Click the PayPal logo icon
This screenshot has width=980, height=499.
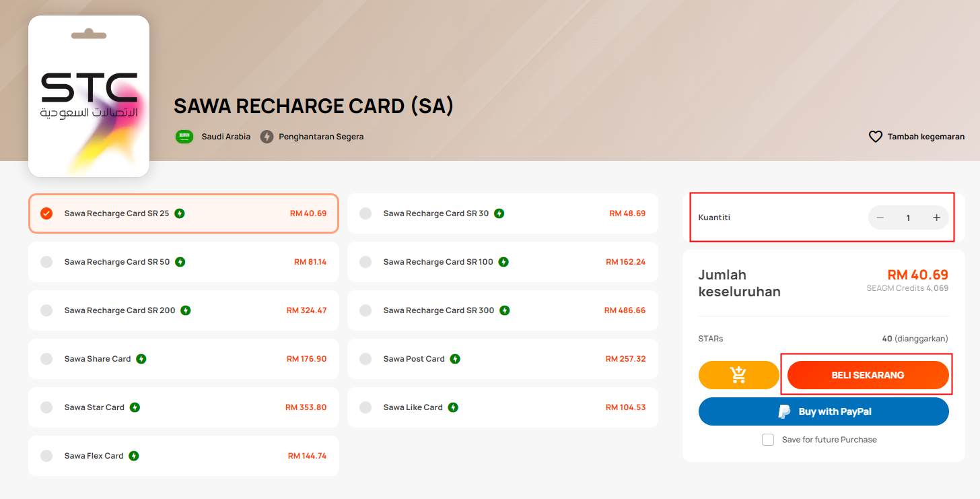(x=784, y=411)
